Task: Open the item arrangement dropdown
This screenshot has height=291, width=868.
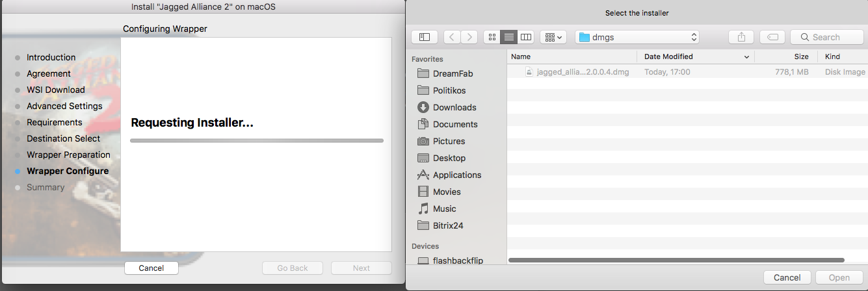Action: [553, 37]
